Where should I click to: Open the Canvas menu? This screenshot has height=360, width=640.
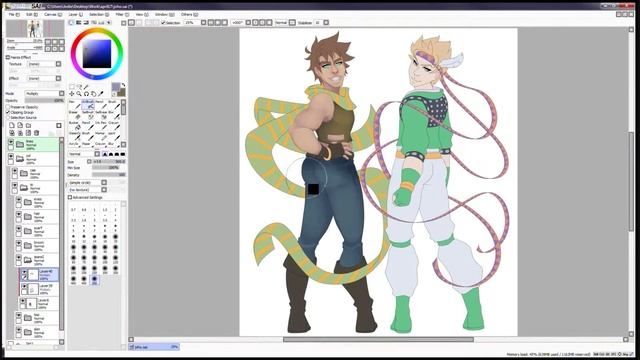53,15
